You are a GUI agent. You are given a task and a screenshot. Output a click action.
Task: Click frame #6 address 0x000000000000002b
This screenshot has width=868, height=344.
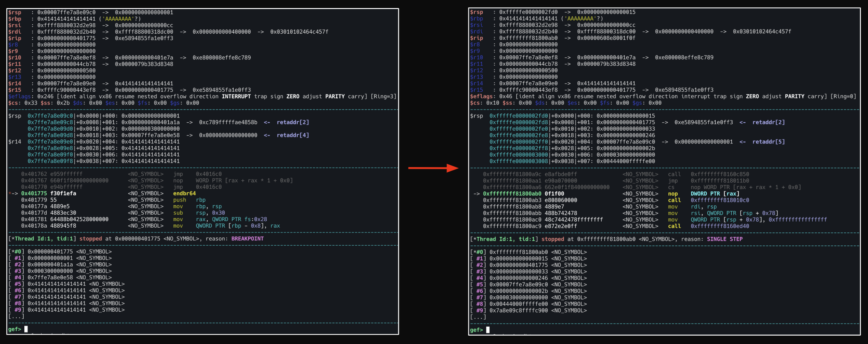click(519, 291)
